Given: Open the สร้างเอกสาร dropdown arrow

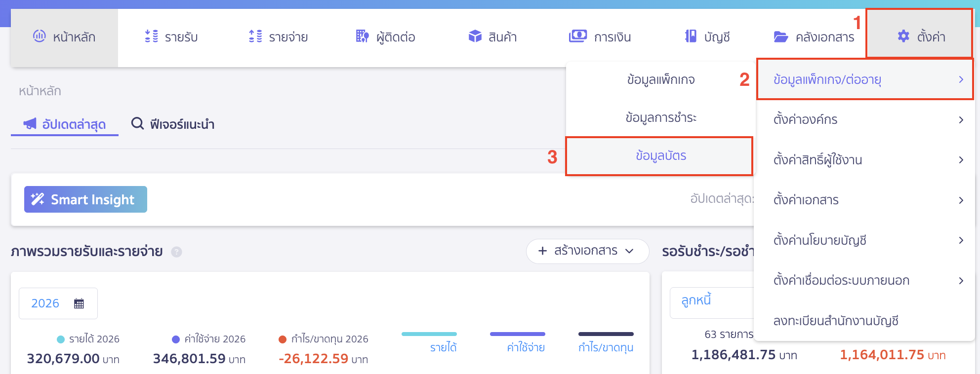Looking at the screenshot, I should pos(629,251).
